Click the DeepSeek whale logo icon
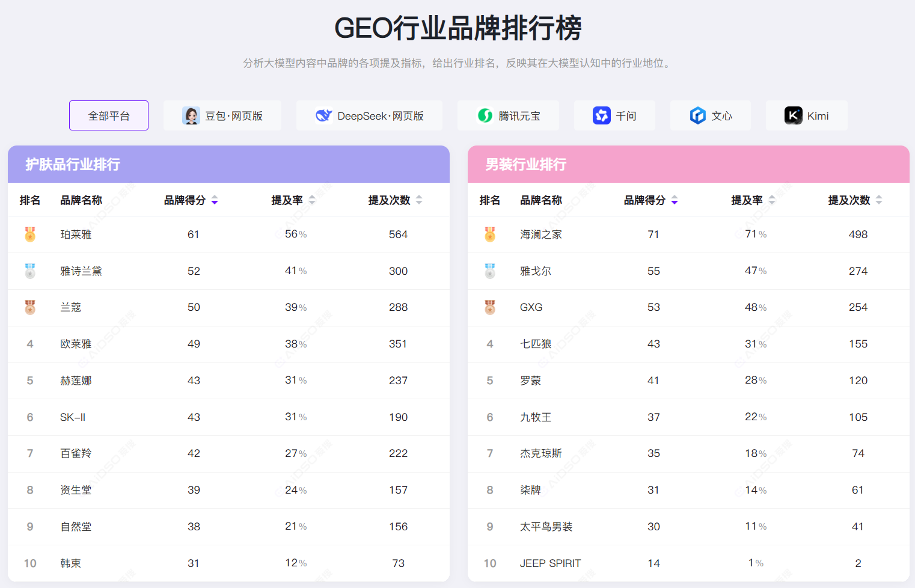This screenshot has height=588, width=915. (323, 115)
